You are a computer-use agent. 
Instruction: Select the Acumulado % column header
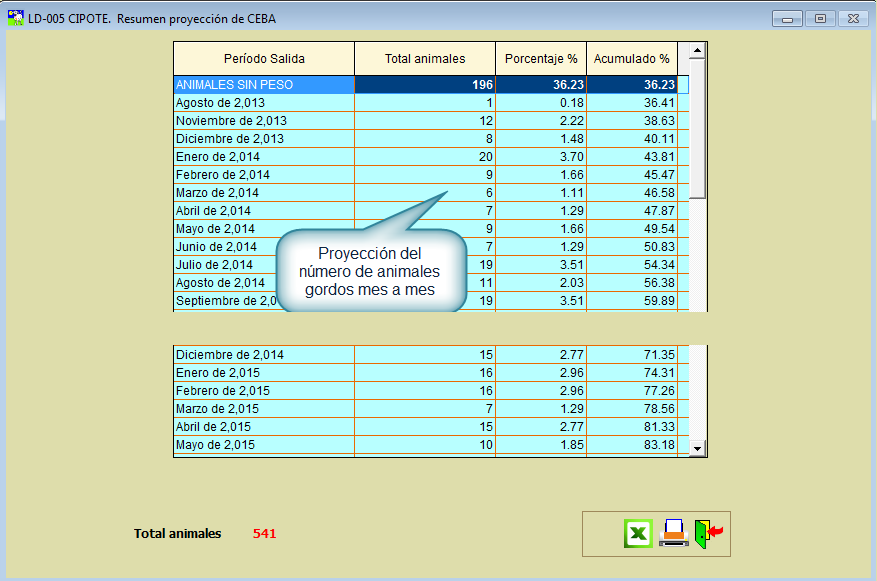click(631, 59)
